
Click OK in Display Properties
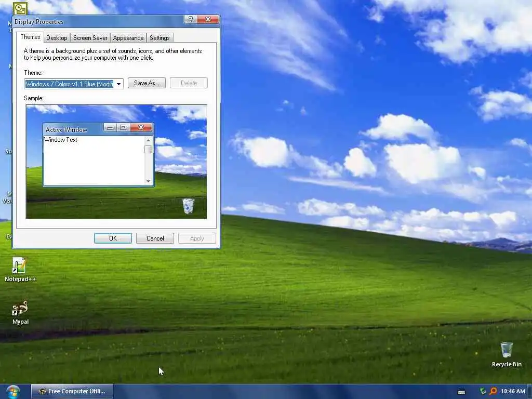(113, 238)
